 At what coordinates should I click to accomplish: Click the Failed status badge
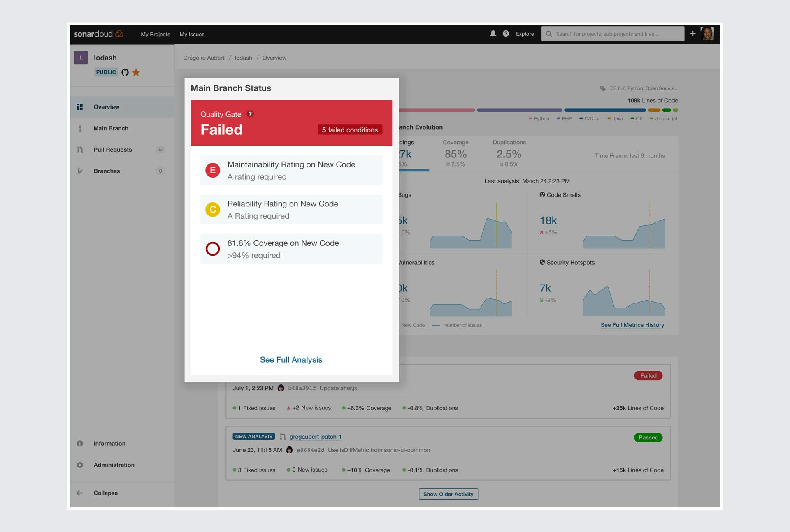(x=648, y=376)
